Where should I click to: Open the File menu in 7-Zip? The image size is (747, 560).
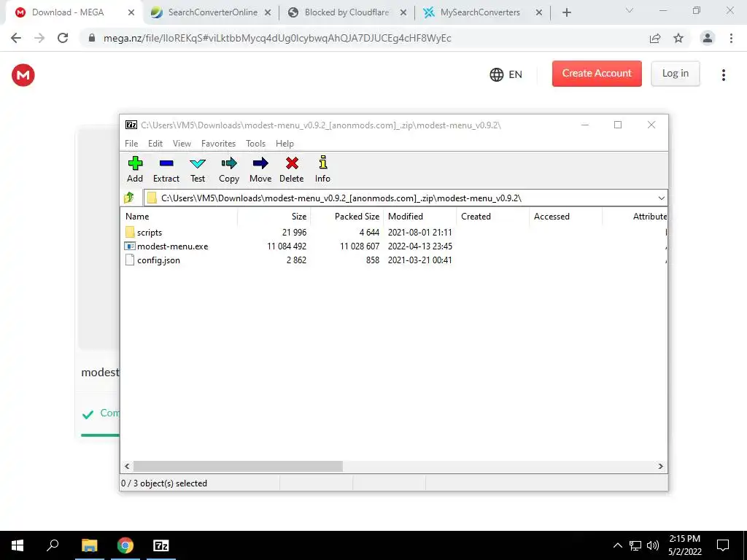(x=131, y=144)
